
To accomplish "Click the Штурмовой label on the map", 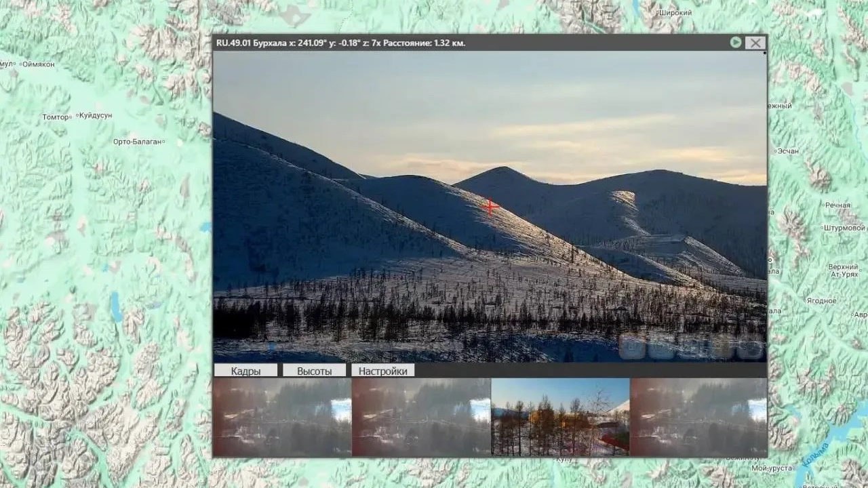I will (844, 228).
